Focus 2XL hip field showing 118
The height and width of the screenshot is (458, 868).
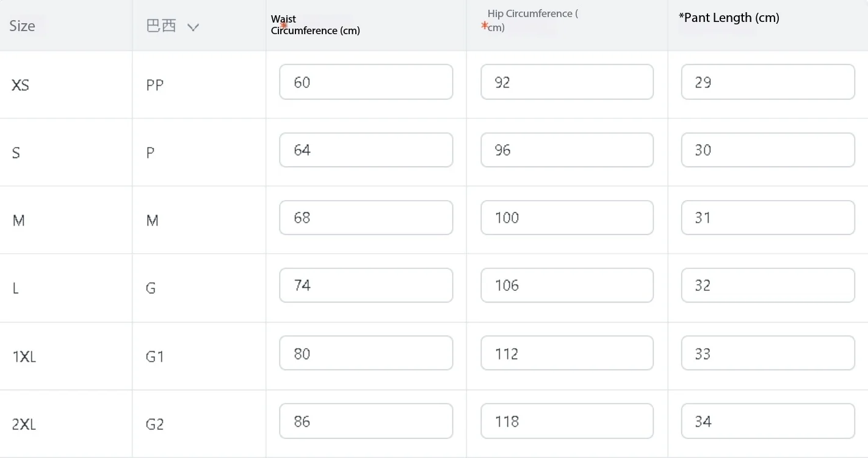click(567, 421)
